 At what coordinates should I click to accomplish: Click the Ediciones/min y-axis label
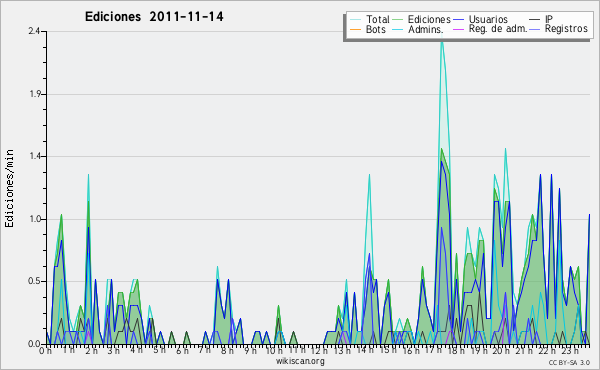click(x=9, y=188)
